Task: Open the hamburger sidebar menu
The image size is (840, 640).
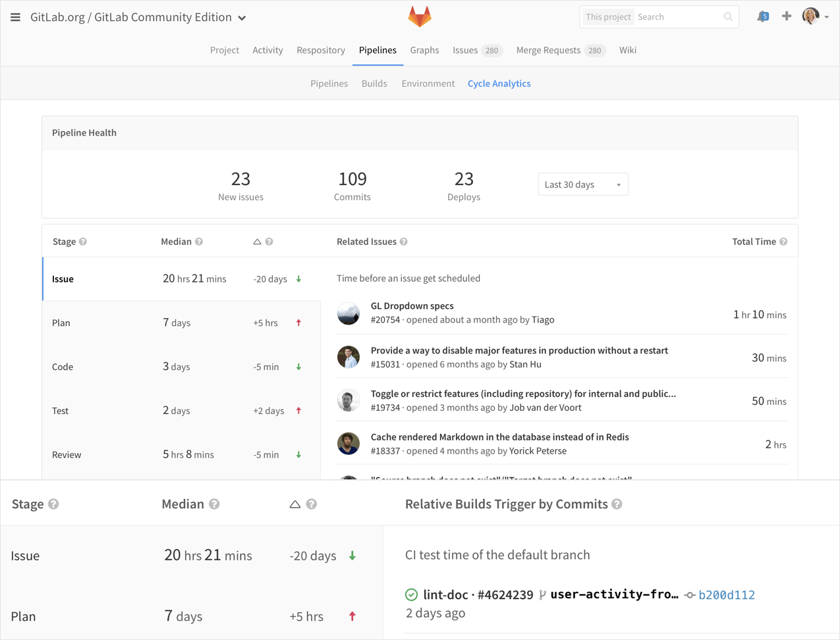Action: point(15,17)
